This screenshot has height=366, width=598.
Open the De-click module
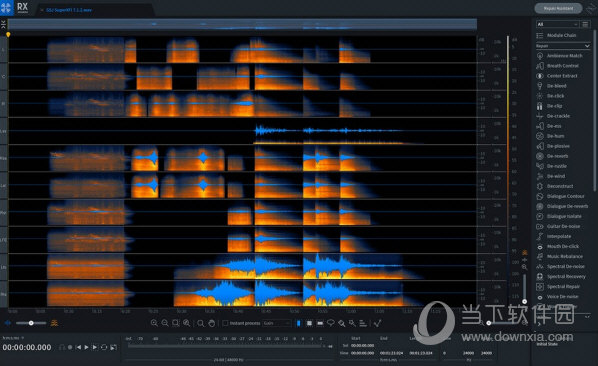point(550,96)
